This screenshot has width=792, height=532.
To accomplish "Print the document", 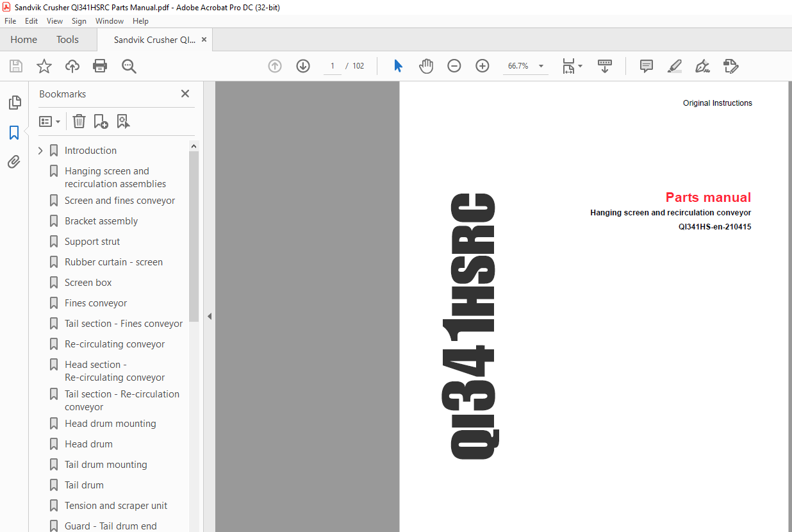I will pyautogui.click(x=100, y=66).
